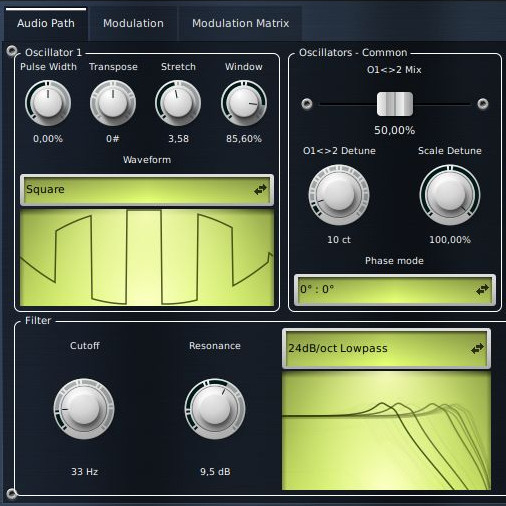Open the Modulation Matrix tab

tap(240, 24)
